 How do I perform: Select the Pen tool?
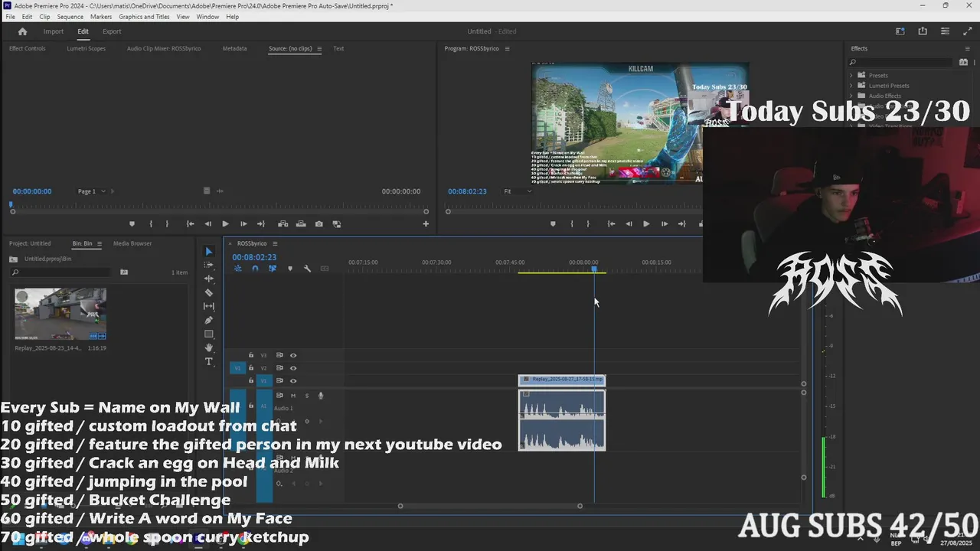[x=208, y=320]
